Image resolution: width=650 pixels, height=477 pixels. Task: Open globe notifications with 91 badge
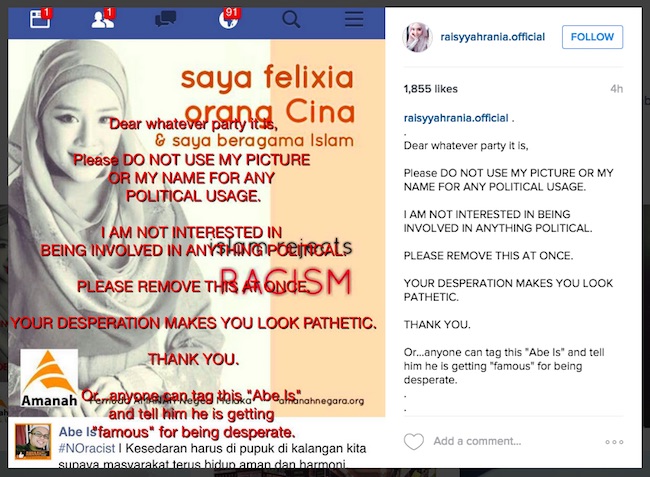click(x=229, y=19)
